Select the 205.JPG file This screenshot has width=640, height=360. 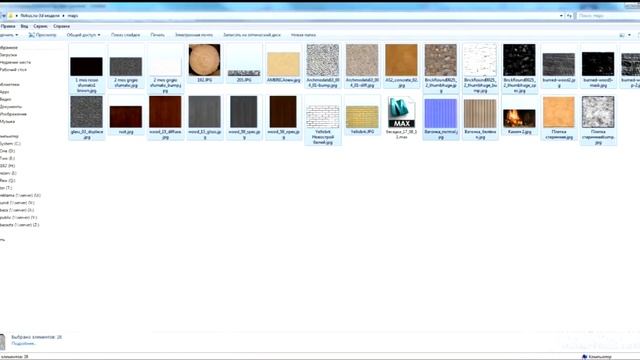[x=244, y=73]
